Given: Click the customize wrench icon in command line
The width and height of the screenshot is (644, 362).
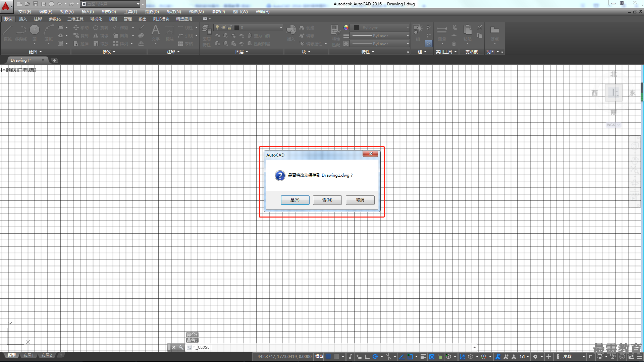Looking at the screenshot, I should pos(181,347).
